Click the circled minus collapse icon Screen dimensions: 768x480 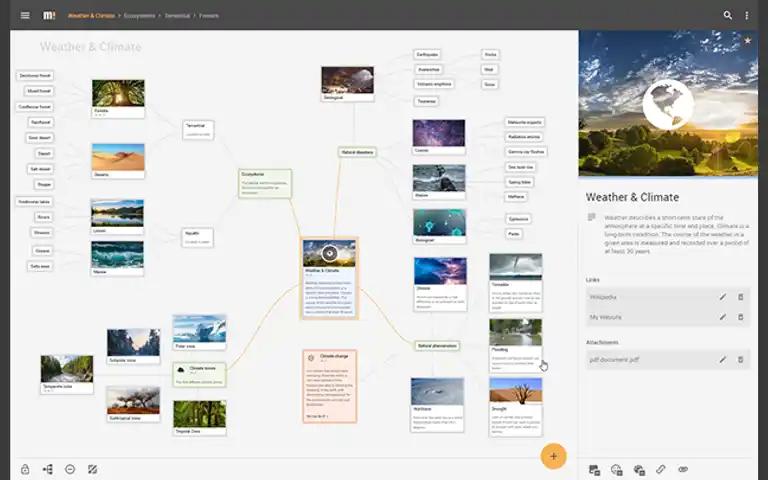tap(70, 469)
